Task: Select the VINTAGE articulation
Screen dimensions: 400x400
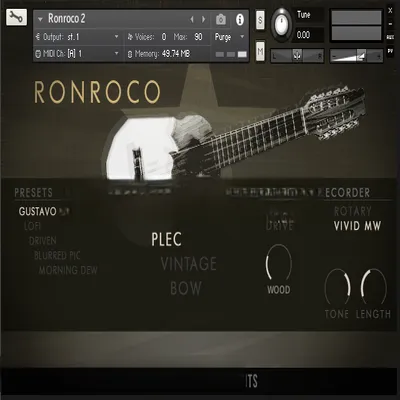Action: (x=189, y=264)
